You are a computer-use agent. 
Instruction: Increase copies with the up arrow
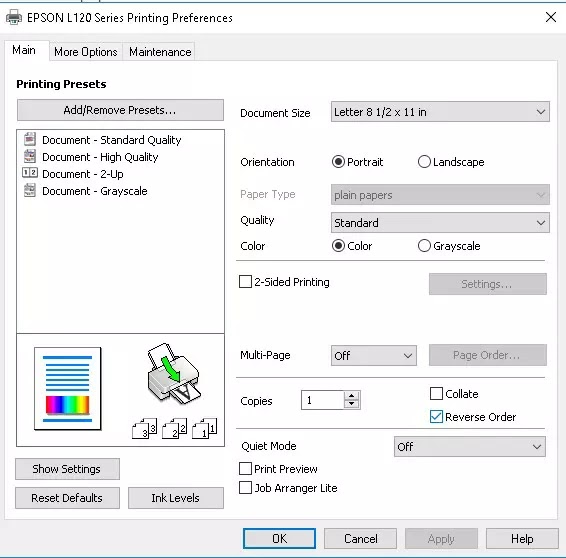(352, 396)
